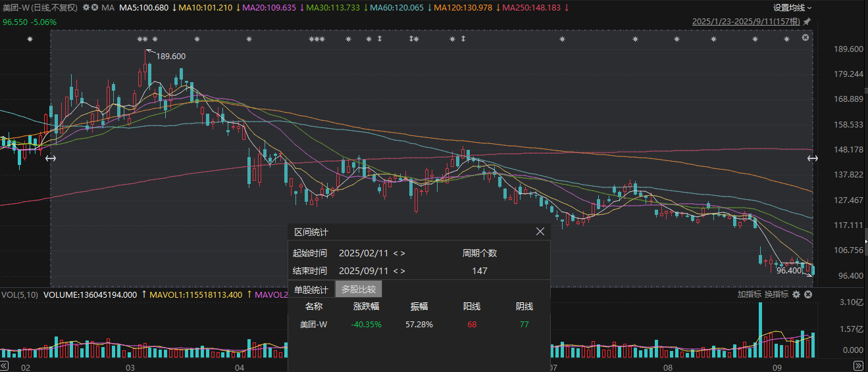
Task: Step 结束时间 later with the > arrow
Action: point(403,271)
